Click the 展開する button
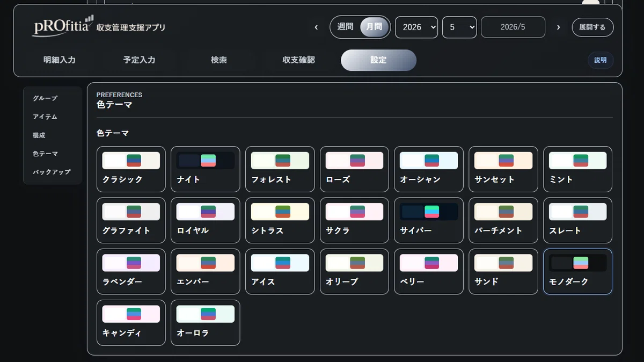 (x=592, y=27)
